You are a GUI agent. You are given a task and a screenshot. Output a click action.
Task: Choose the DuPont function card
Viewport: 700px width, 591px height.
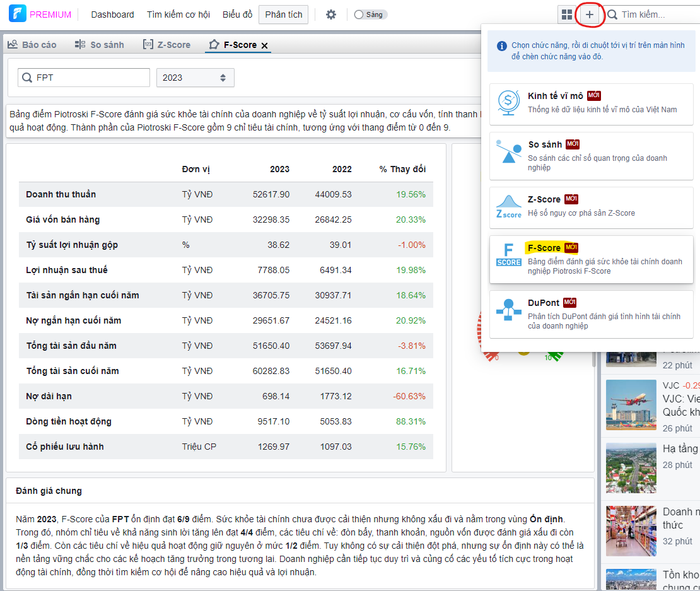coord(591,314)
